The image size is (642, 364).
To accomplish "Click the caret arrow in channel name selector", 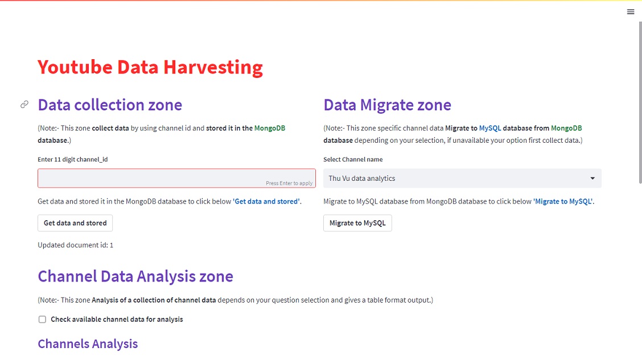I will [x=592, y=179].
